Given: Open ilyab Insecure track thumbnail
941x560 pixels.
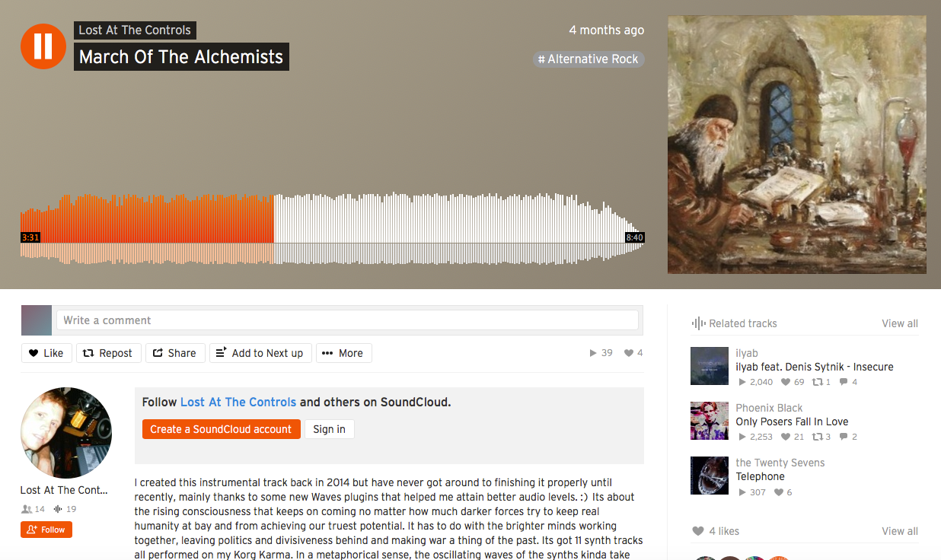Looking at the screenshot, I should [710, 366].
